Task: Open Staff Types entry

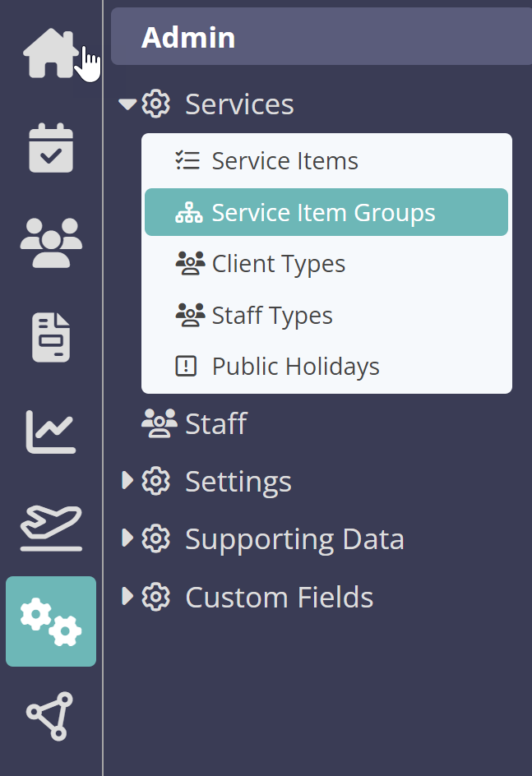Action: tap(326, 316)
